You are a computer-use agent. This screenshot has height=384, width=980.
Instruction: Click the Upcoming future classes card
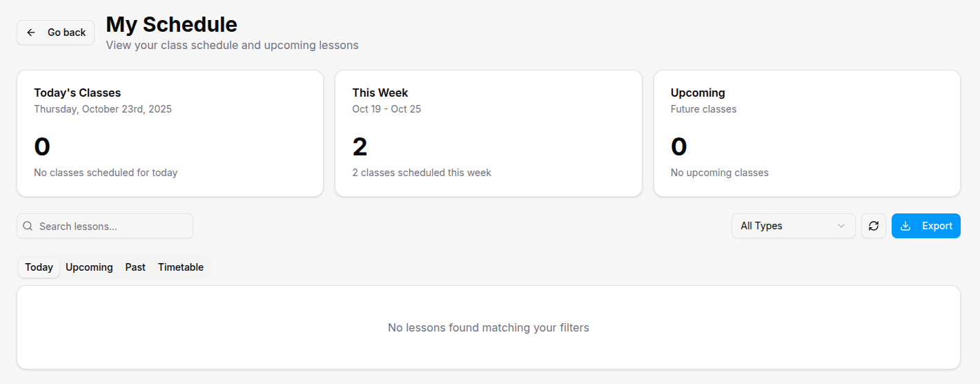coord(807,133)
